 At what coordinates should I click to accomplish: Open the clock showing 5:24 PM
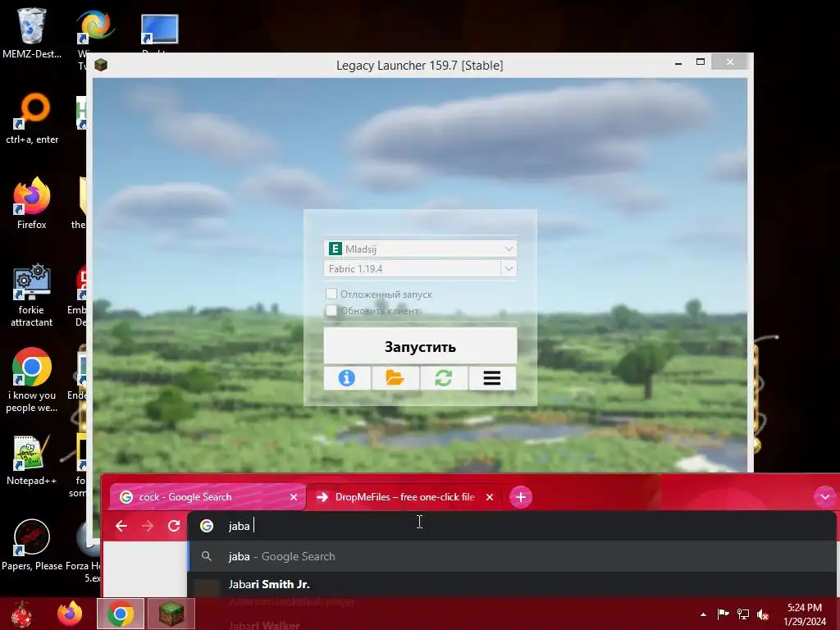[x=805, y=614]
